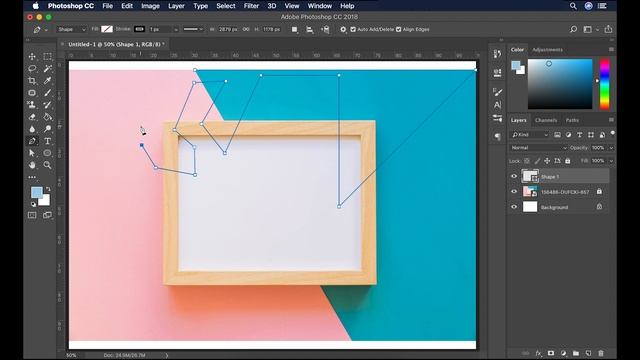The height and width of the screenshot is (360, 640).
Task: Open the File menu
Action: pyautogui.click(x=107, y=6)
